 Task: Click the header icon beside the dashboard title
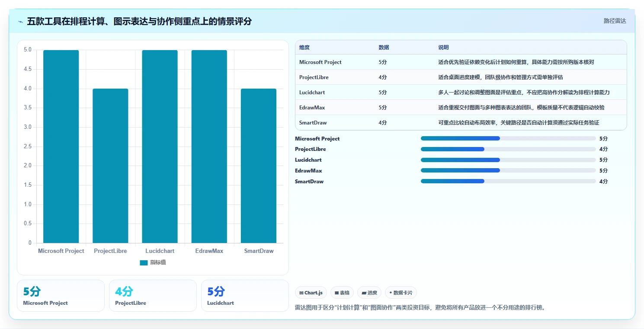click(x=21, y=22)
